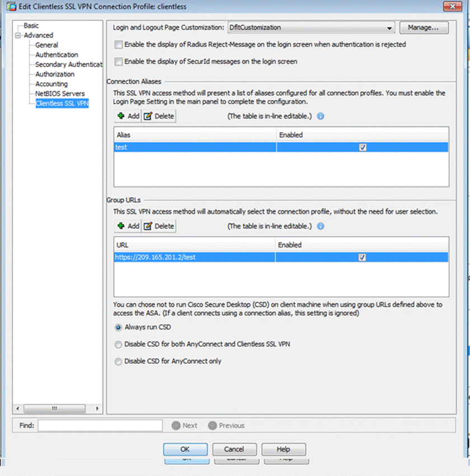Image resolution: width=470 pixels, height=476 pixels.
Task: Click the Find text input field
Action: point(100,426)
